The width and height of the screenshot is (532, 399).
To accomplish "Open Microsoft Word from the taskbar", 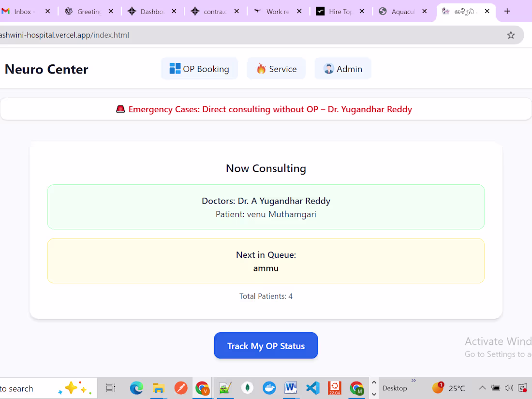I will pos(291,388).
